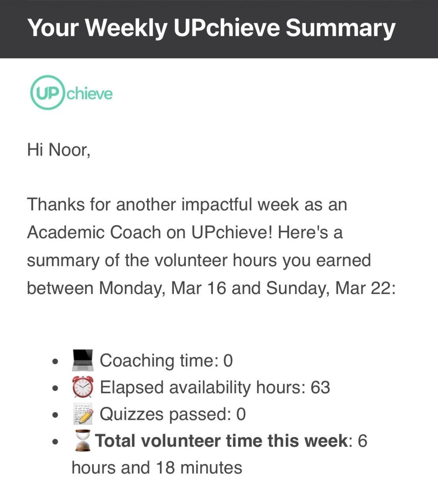The width and height of the screenshot is (438, 504).
Task: Click the hourglass emoji icon
Action: point(83,441)
